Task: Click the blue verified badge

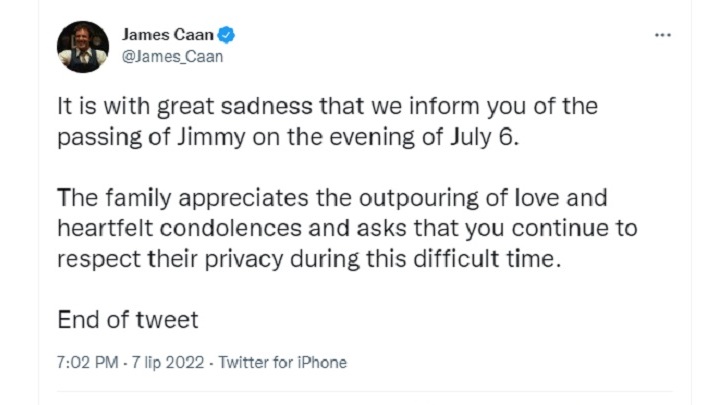Action: [227, 36]
